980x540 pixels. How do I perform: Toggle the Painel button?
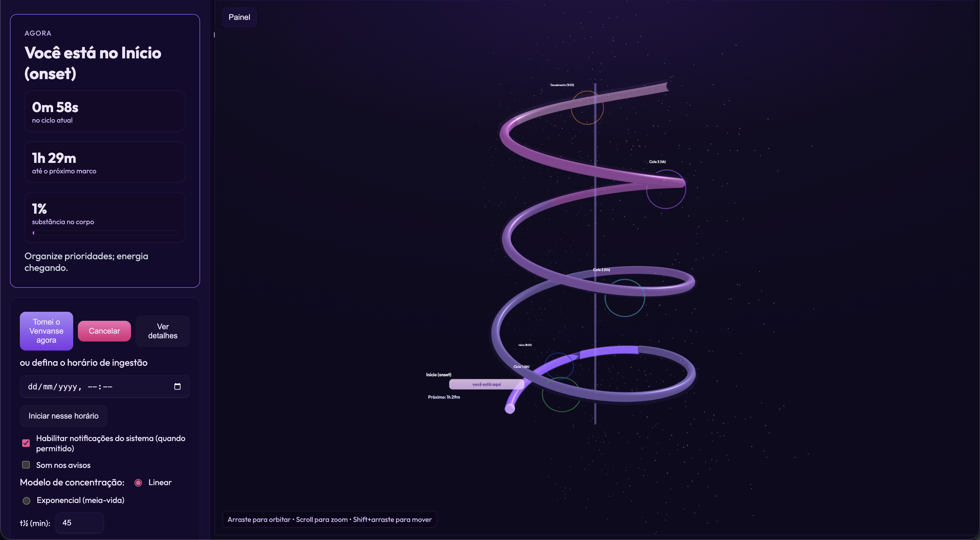pos(239,17)
